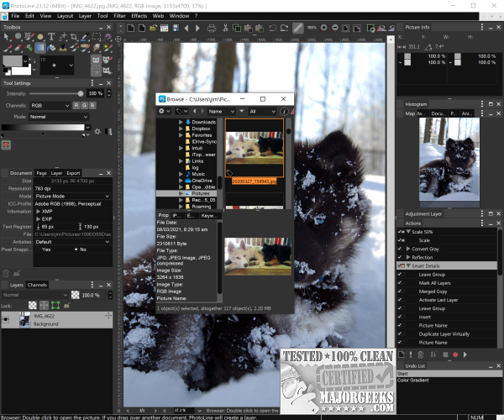Image resolution: width=504 pixels, height=420 pixels.
Task: Open the Export tab in Document panel
Action: 73,172
